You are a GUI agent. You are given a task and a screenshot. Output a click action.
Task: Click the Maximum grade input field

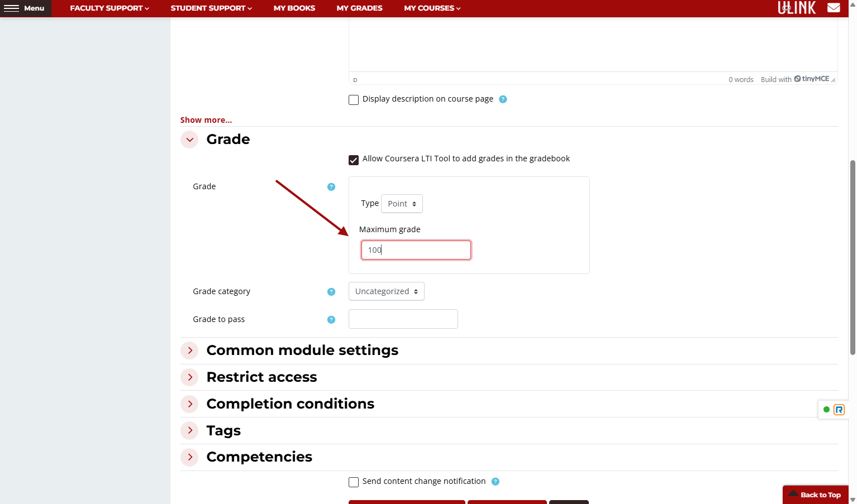coord(416,250)
